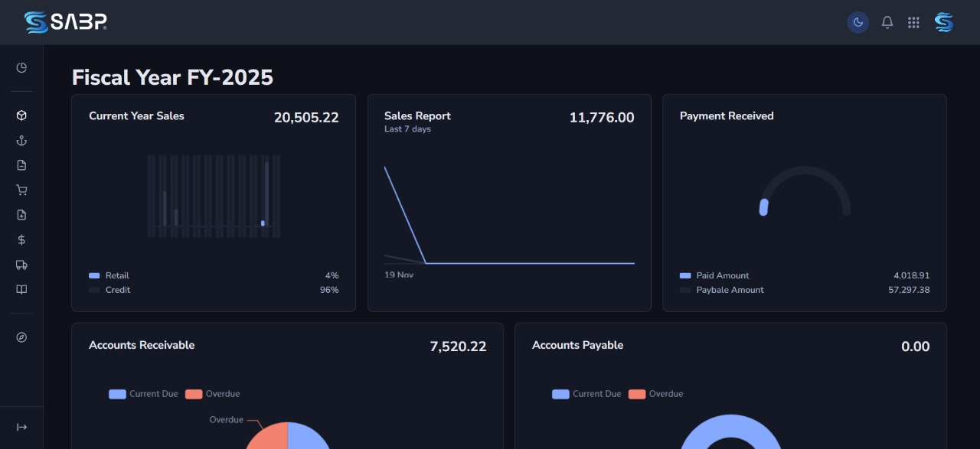Image resolution: width=980 pixels, height=449 pixels.
Task: Select the inventory cube icon in sidebar
Action: [x=21, y=115]
